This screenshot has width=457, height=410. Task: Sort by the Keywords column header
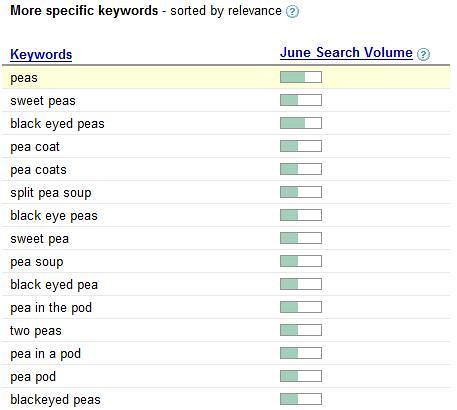41,55
